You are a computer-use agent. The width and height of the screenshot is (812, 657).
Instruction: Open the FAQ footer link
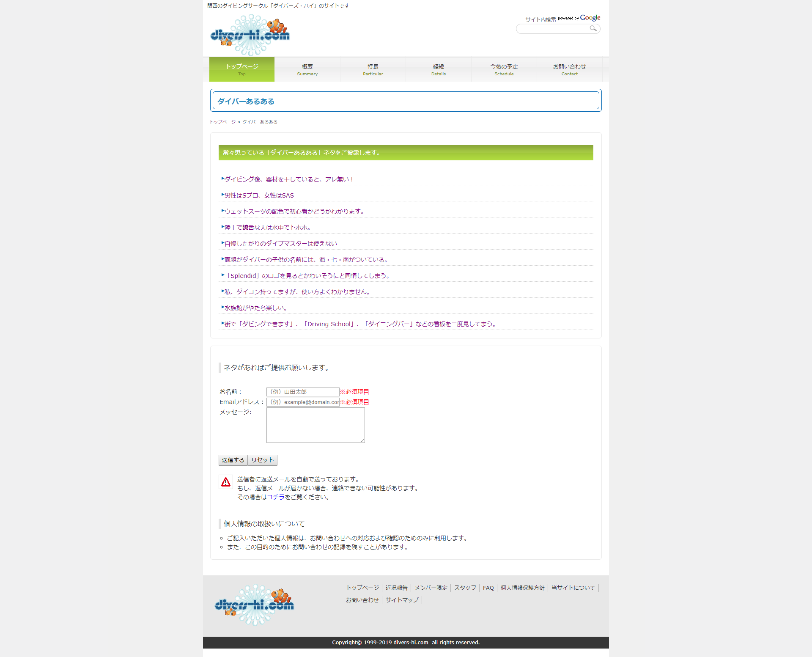coord(488,588)
